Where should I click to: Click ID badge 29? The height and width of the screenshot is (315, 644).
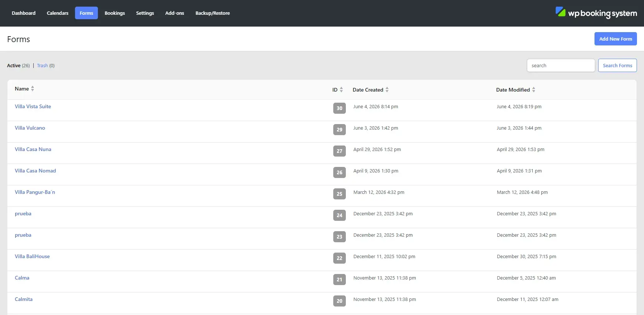(x=340, y=130)
